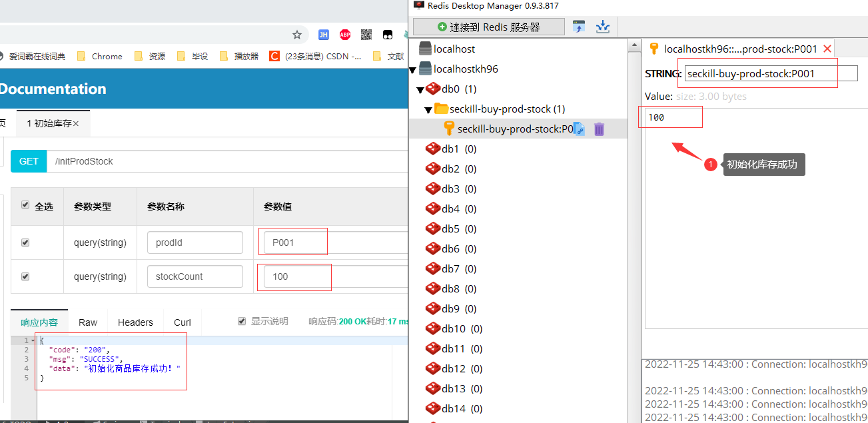Toggle the 全选 select-all checkbox
This screenshot has width=868, height=423.
[x=25, y=205]
